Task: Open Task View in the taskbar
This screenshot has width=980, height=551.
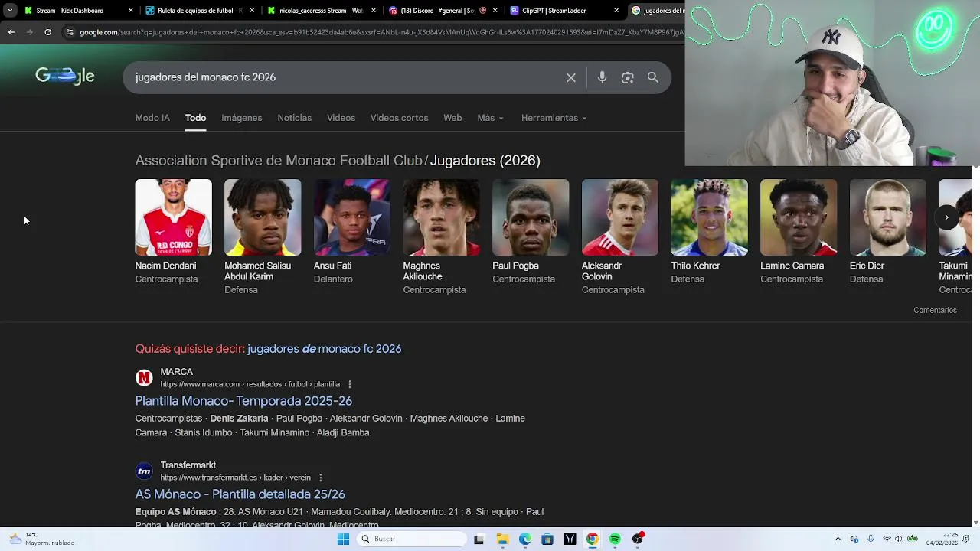Action: pyautogui.click(x=479, y=539)
